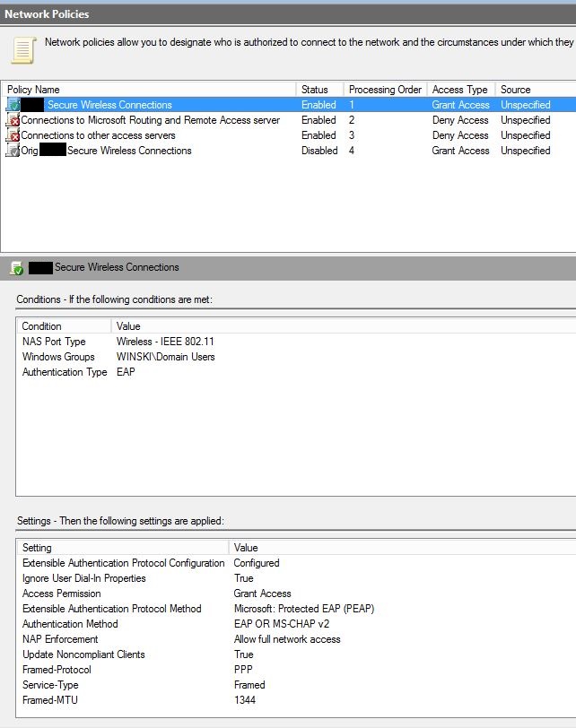Click the Network Policies scroll document icon
The width and height of the screenshot is (576, 728).
23,49
